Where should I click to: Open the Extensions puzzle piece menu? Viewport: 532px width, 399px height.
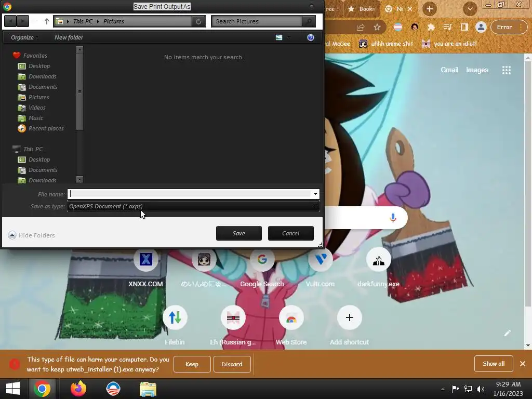431,27
